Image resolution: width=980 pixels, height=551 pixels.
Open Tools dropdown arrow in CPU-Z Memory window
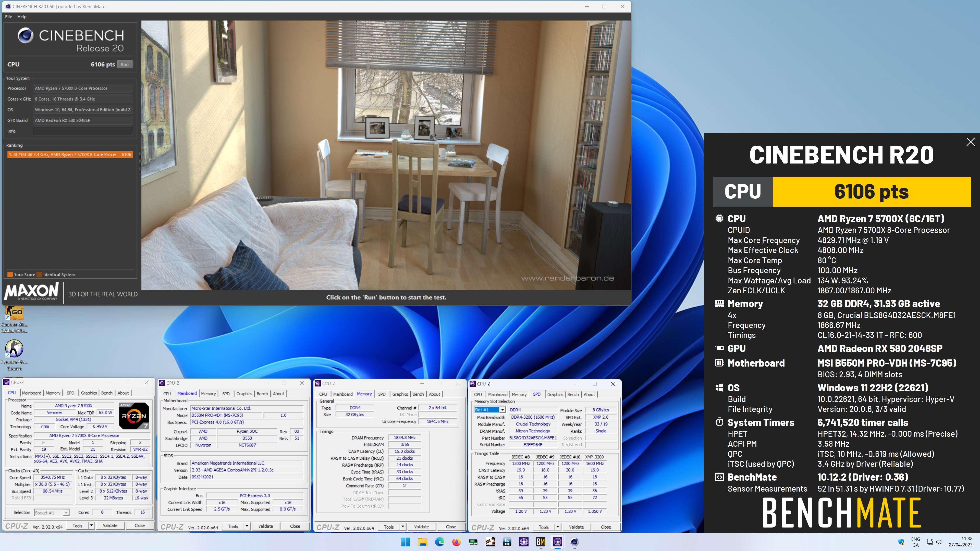402,527
